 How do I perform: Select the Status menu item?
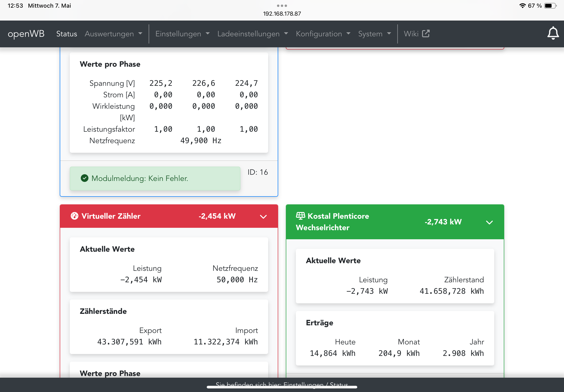pyautogui.click(x=66, y=34)
